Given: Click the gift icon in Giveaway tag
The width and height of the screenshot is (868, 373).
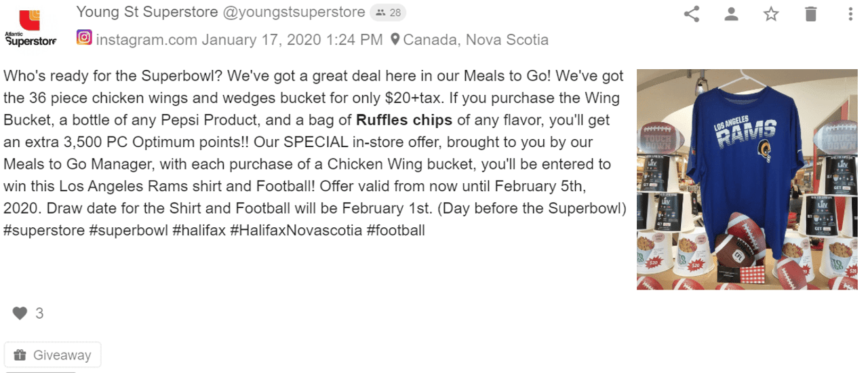Looking at the screenshot, I should click(20, 355).
